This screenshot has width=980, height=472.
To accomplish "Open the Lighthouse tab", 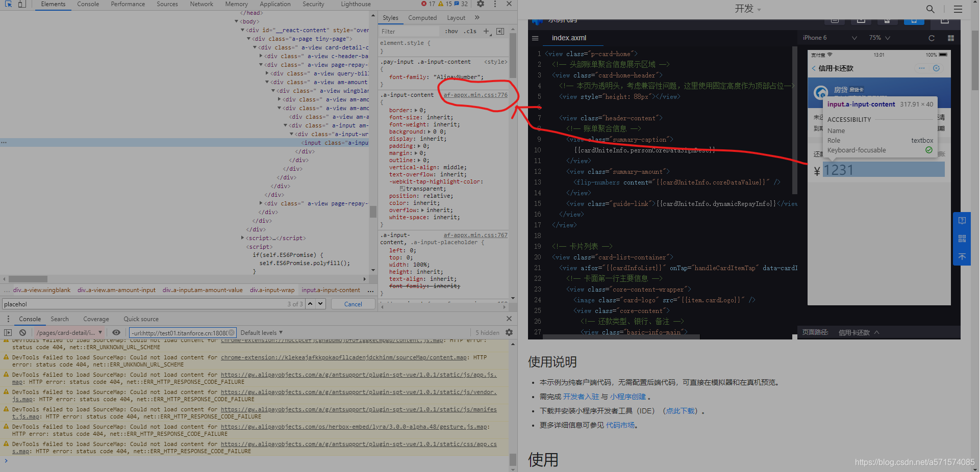I will (356, 4).
